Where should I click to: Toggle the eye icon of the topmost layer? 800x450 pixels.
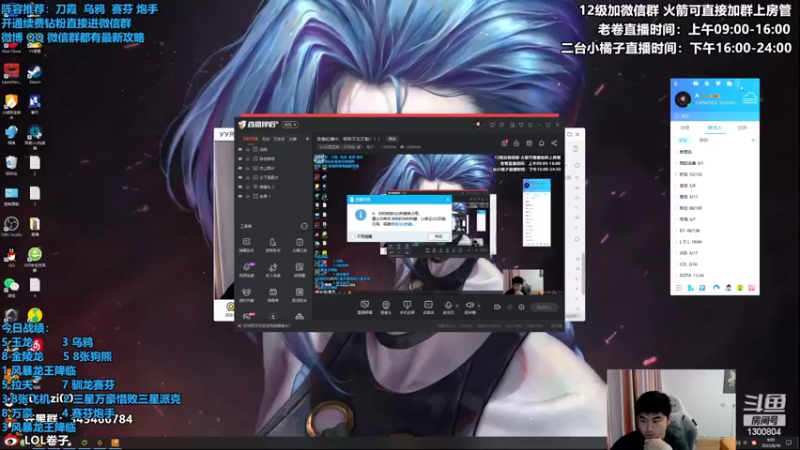point(240,149)
